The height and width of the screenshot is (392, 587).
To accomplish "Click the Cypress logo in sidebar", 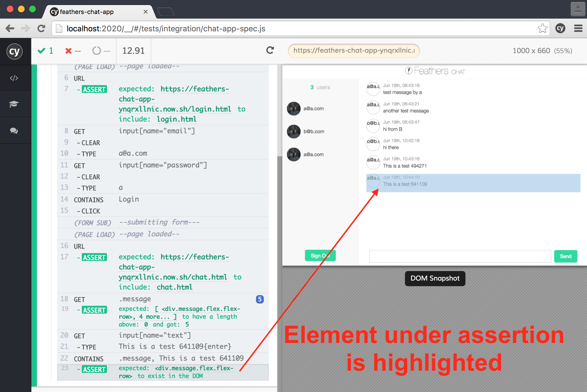I will [15, 51].
